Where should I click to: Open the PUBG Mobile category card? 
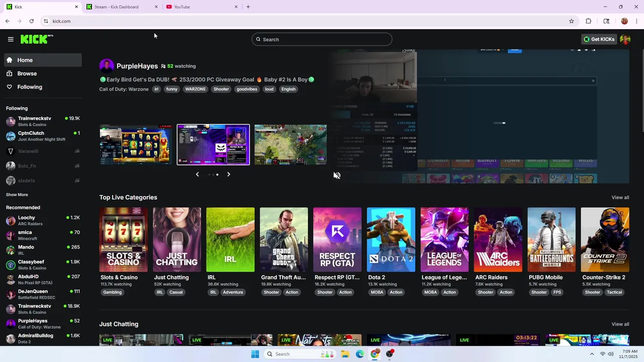[x=551, y=240]
